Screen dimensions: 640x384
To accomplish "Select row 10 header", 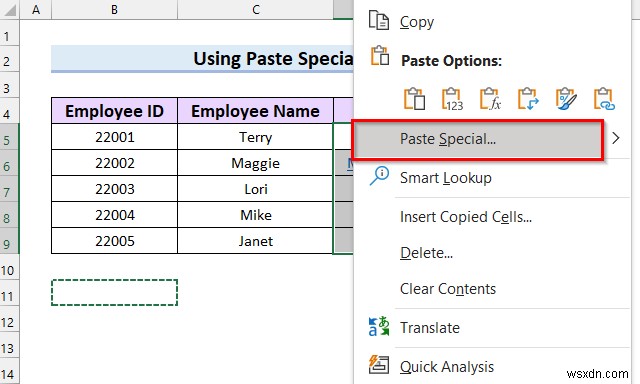I will click(x=9, y=267).
